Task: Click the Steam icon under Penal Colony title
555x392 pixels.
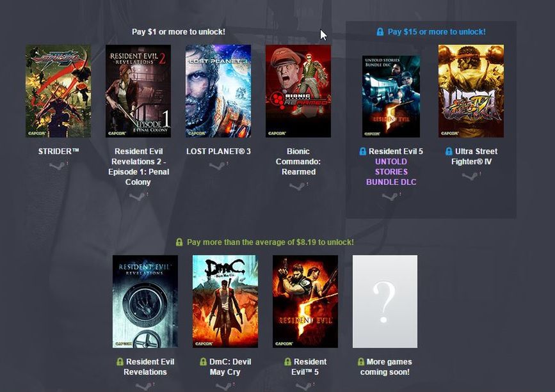Action: [x=138, y=196]
